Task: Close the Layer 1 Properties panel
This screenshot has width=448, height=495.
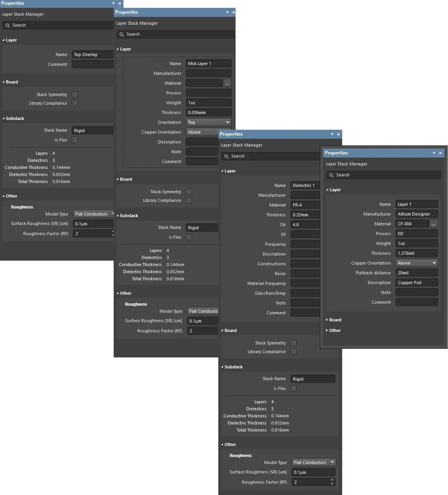Action: click(441, 153)
